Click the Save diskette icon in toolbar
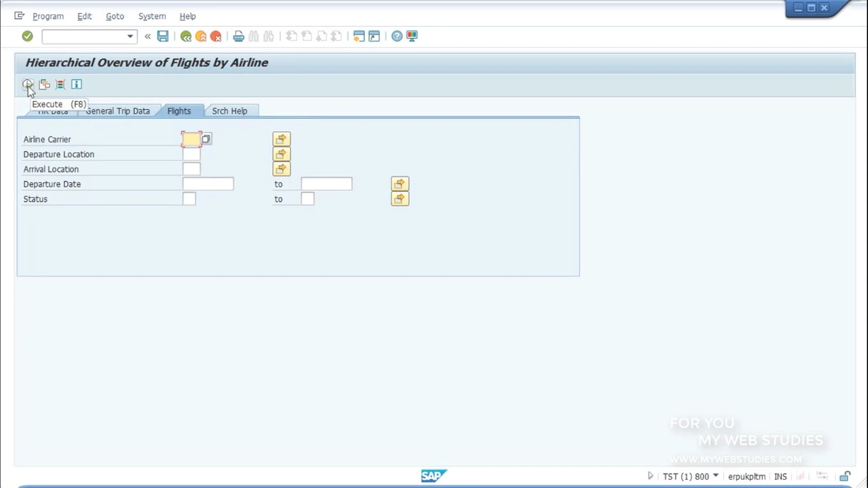Viewport: 868px width, 488px height. (163, 36)
